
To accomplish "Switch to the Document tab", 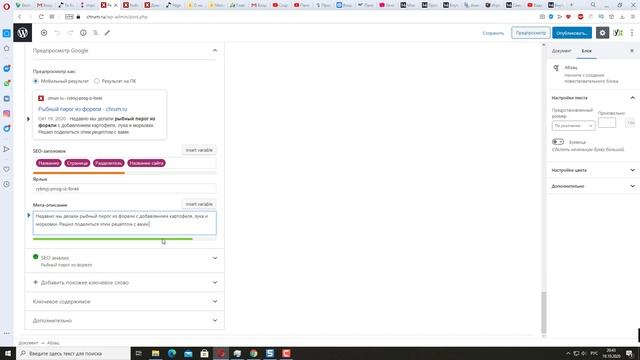I will coord(561,51).
